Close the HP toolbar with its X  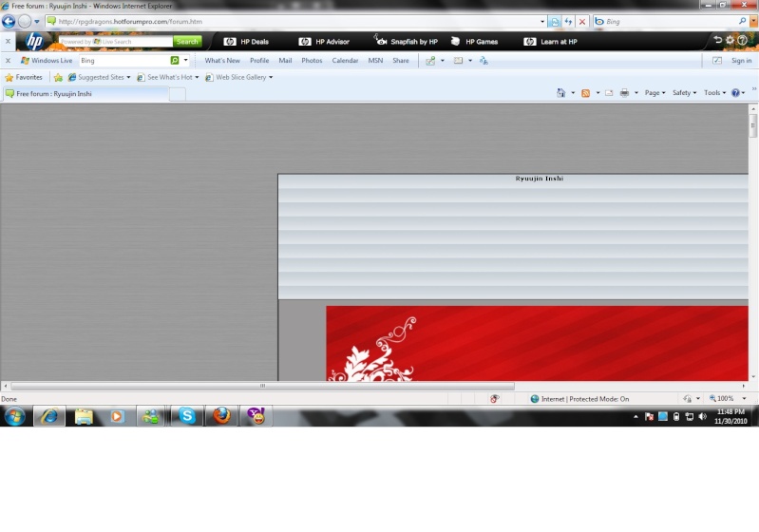[x=8, y=42]
